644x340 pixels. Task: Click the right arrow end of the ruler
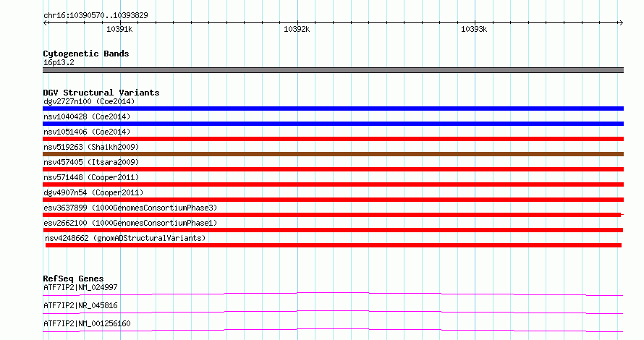(x=621, y=23)
